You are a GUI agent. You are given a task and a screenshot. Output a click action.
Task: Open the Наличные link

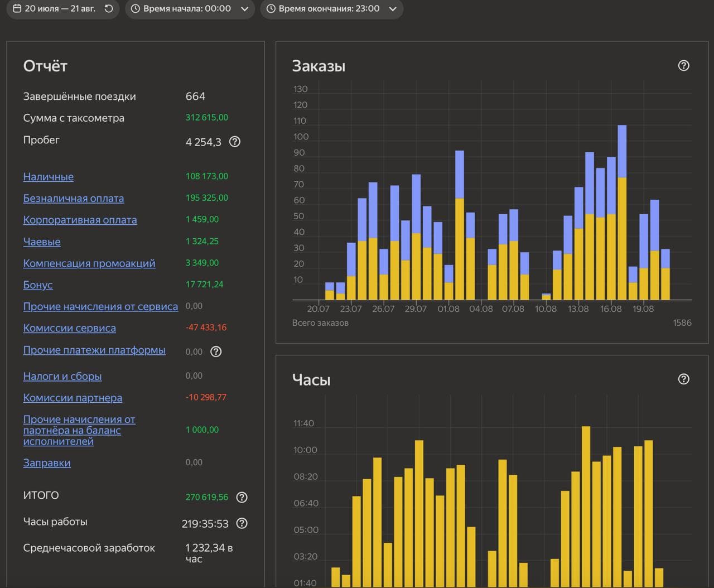point(49,177)
